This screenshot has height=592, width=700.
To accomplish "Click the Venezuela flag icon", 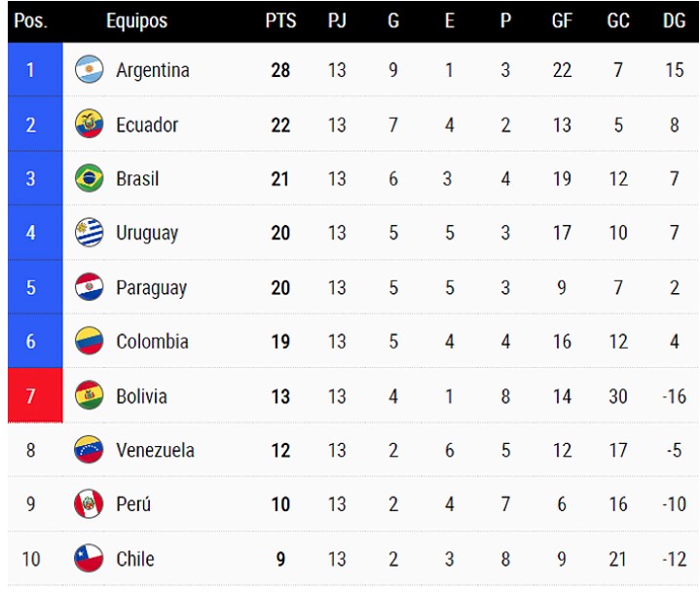I will [89, 450].
